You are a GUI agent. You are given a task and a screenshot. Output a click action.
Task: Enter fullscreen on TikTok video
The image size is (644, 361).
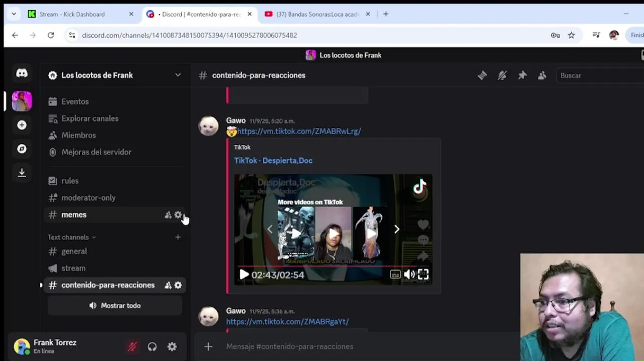[423, 274]
